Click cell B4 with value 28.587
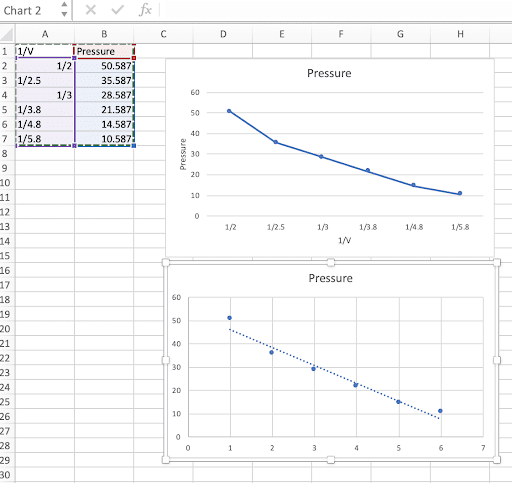The height and width of the screenshot is (483, 512). point(104,95)
